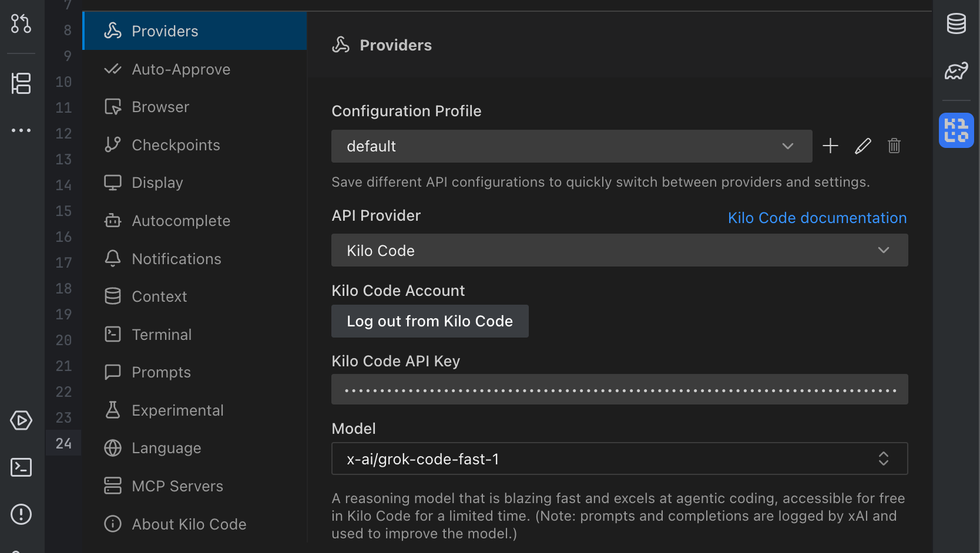Focus the Kilo Code API Key field

click(x=620, y=389)
